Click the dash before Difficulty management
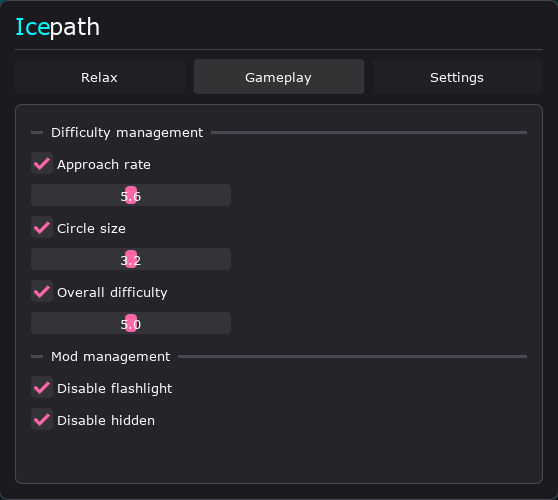The height and width of the screenshot is (500, 558). [37, 133]
